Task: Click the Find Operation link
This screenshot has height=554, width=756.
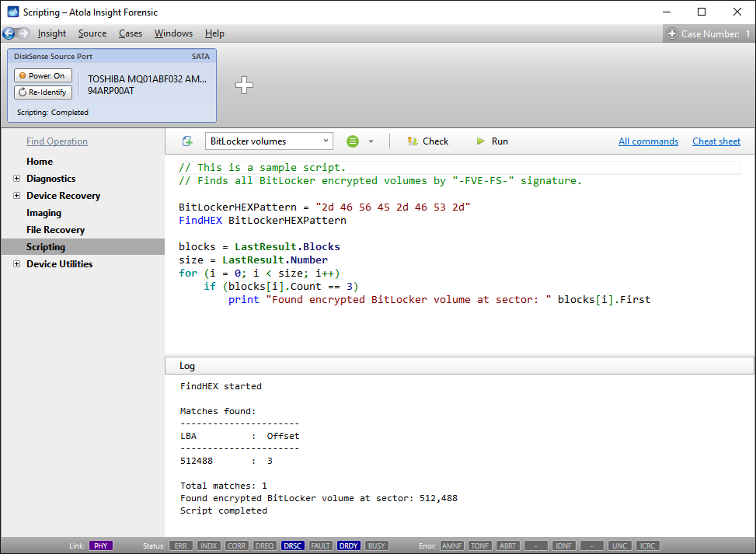Action: 57,141
